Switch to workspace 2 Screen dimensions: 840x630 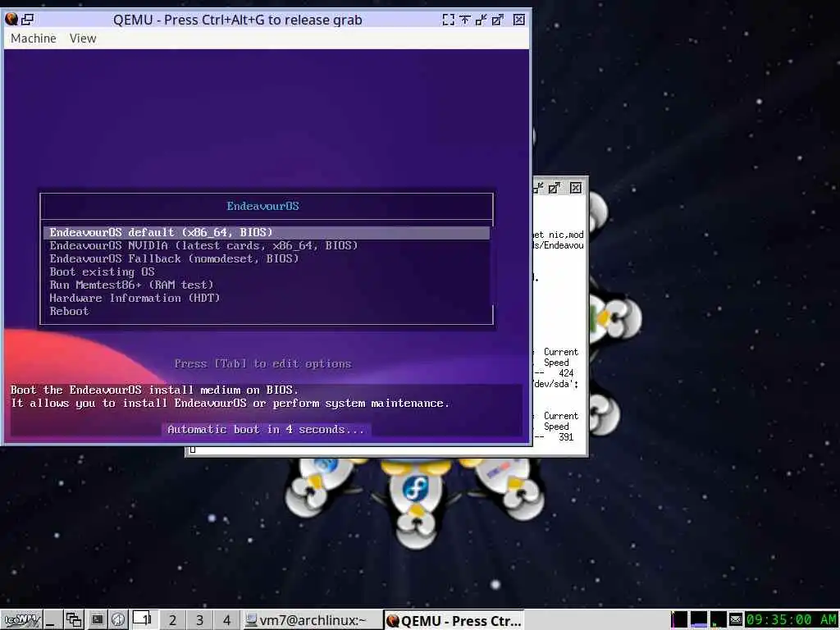pos(172,620)
